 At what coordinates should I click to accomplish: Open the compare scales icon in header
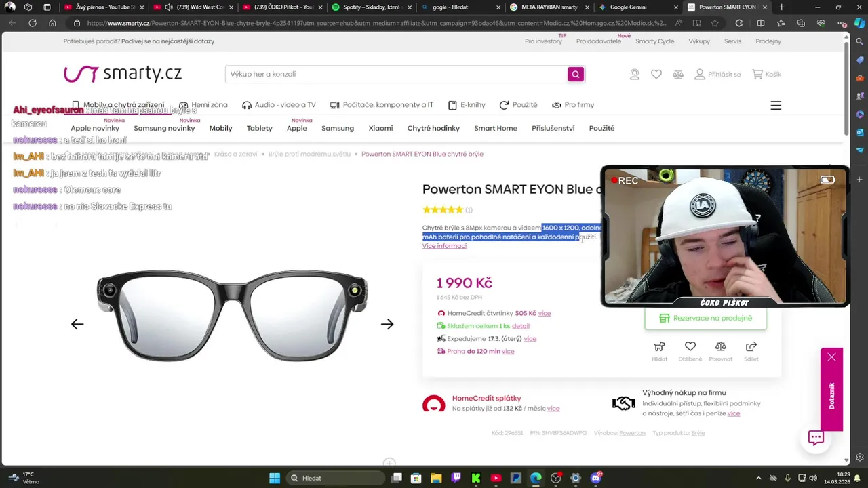(678, 75)
